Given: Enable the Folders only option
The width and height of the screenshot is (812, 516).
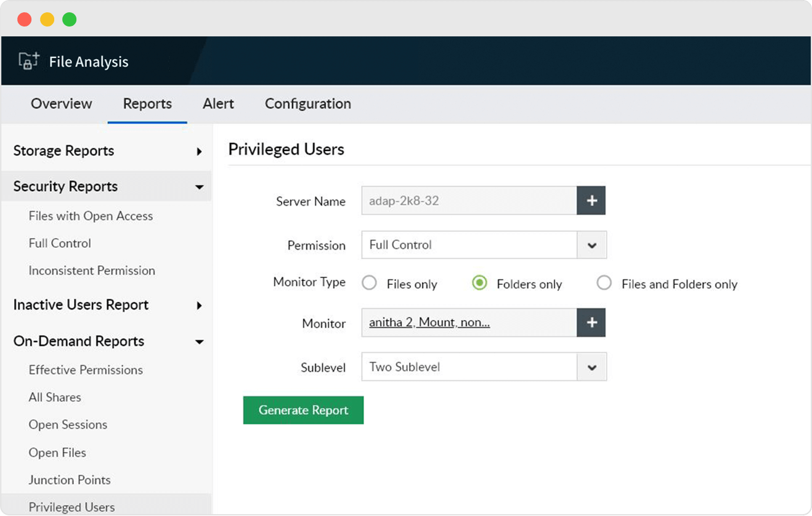Looking at the screenshot, I should (x=479, y=282).
